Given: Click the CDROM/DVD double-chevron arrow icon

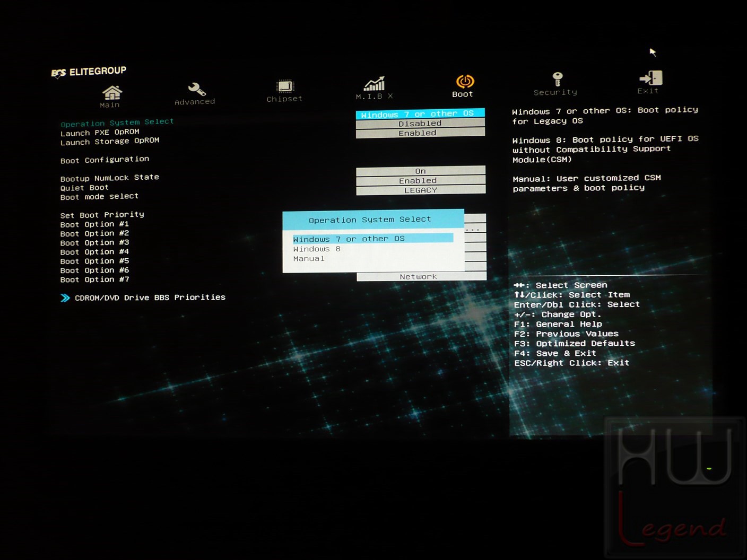Looking at the screenshot, I should point(65,298).
